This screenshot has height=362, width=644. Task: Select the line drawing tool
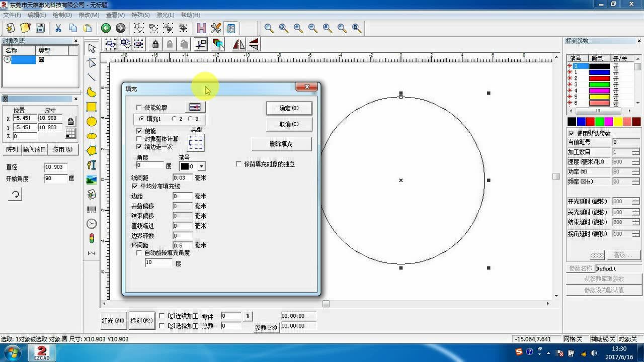click(92, 77)
